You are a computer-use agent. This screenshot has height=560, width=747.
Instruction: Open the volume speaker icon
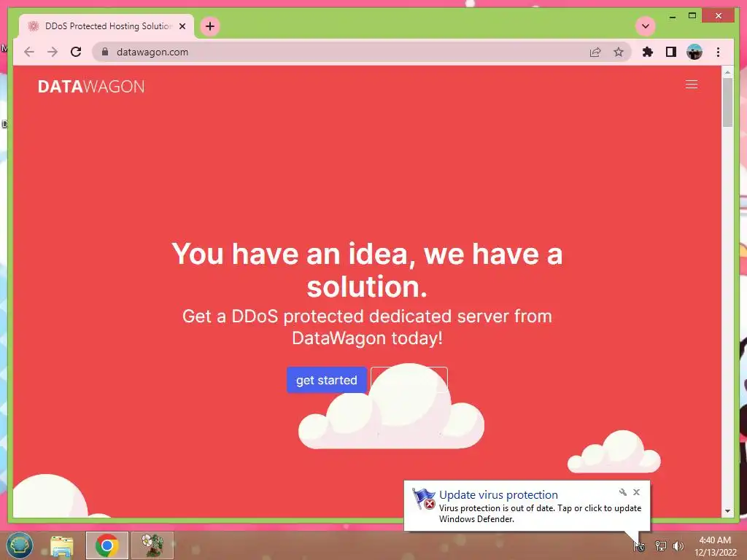coord(678,545)
